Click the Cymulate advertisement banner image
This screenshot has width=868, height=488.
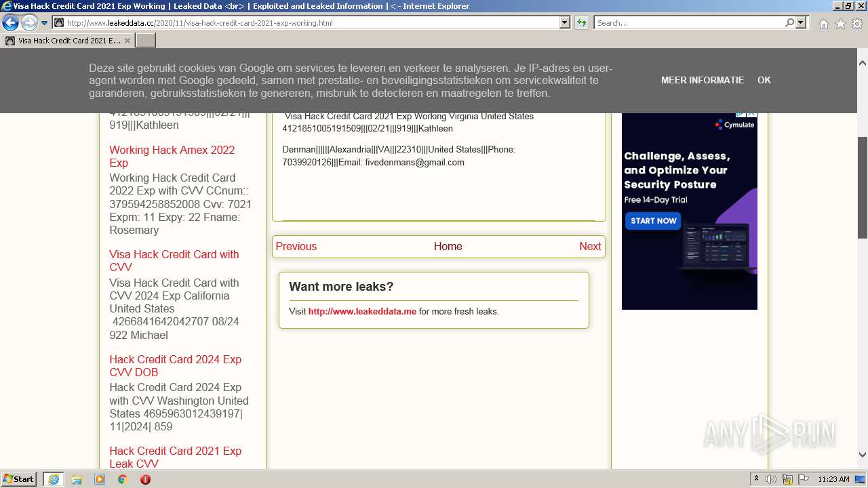[689, 211]
